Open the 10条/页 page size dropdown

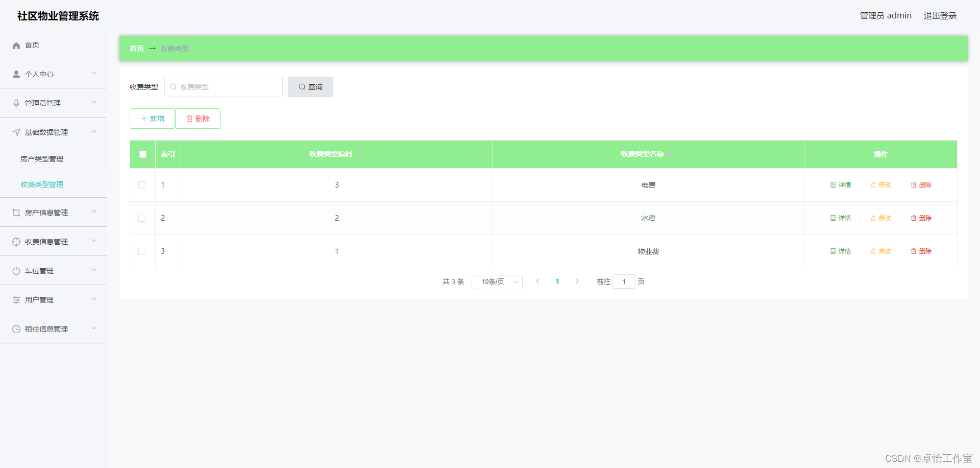pyautogui.click(x=497, y=282)
